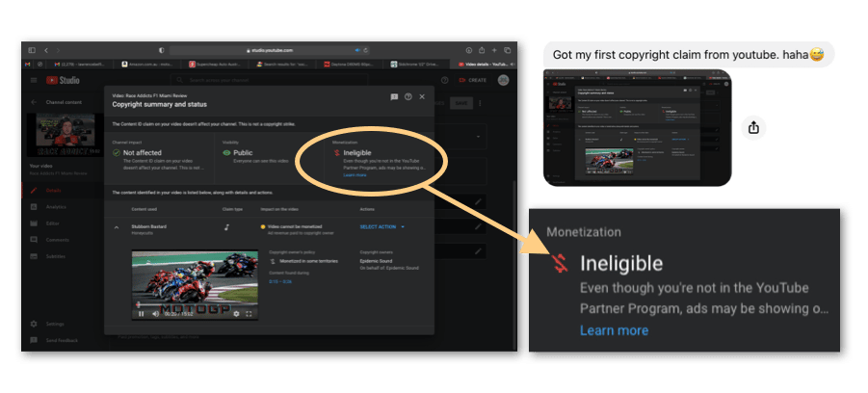868x393 pixels.
Task: Click the Public visibility eye icon
Action: 226,153
